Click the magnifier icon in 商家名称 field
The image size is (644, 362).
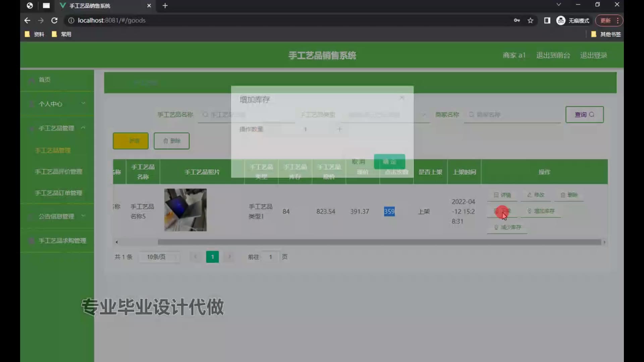(x=471, y=115)
